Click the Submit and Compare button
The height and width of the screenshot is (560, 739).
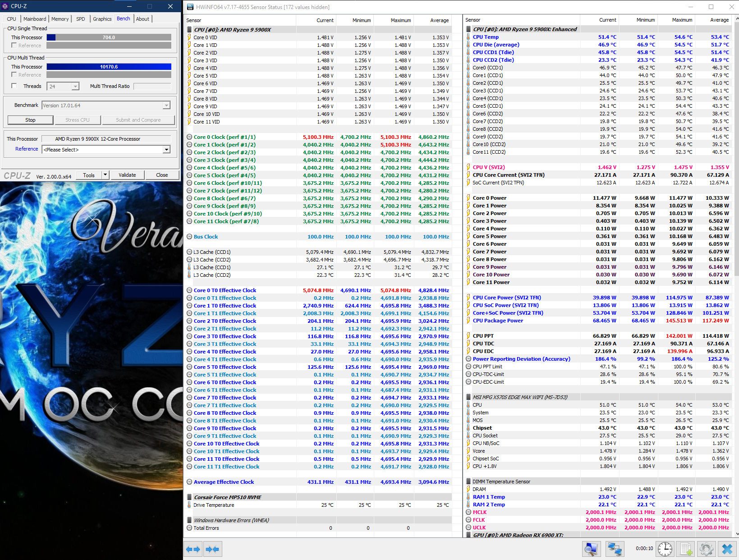[x=138, y=120]
